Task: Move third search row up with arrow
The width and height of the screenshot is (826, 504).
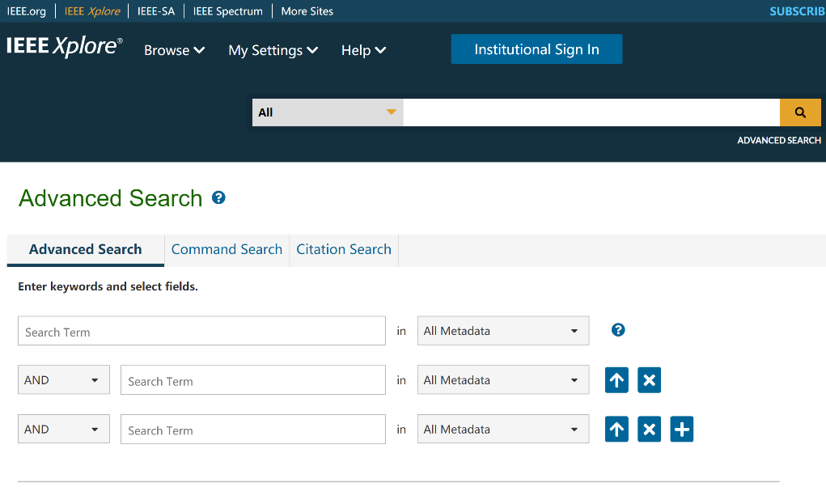Action: tap(616, 430)
